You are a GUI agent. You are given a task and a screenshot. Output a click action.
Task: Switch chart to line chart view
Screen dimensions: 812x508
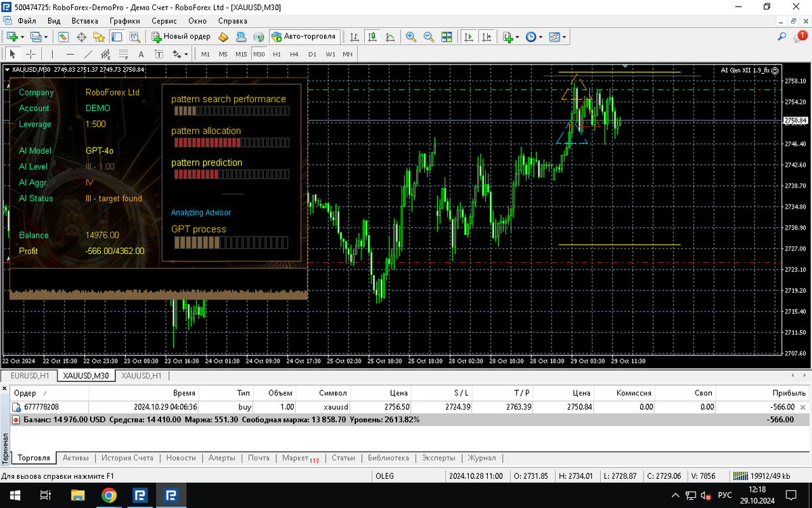390,37
